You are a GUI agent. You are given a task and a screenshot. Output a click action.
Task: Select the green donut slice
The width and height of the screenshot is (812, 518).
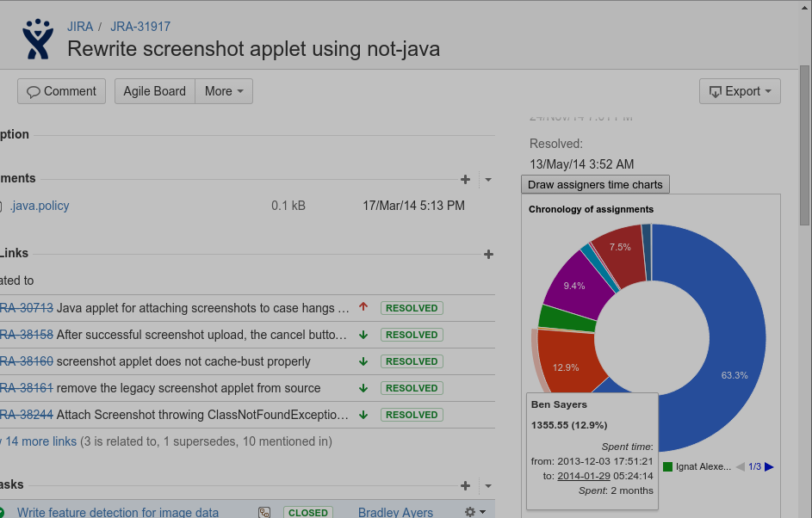coord(567,318)
